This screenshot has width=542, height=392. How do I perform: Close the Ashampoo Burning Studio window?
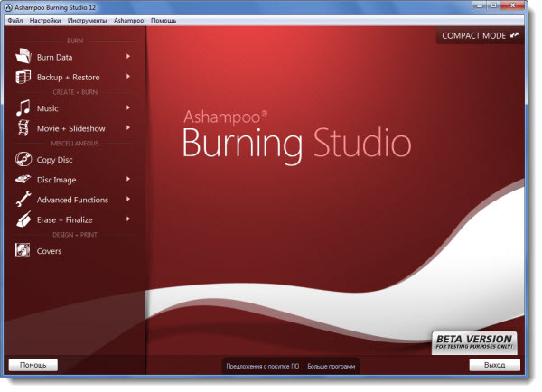(x=513, y=5)
